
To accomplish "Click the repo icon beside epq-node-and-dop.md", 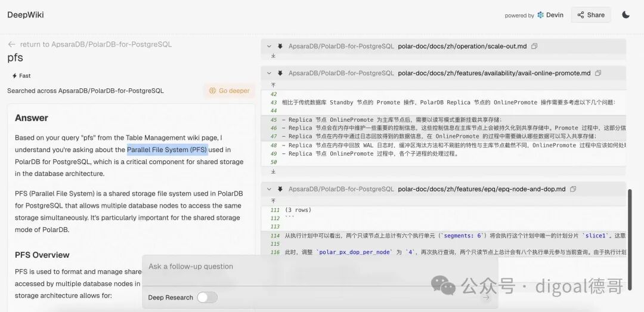I will [280, 189].
